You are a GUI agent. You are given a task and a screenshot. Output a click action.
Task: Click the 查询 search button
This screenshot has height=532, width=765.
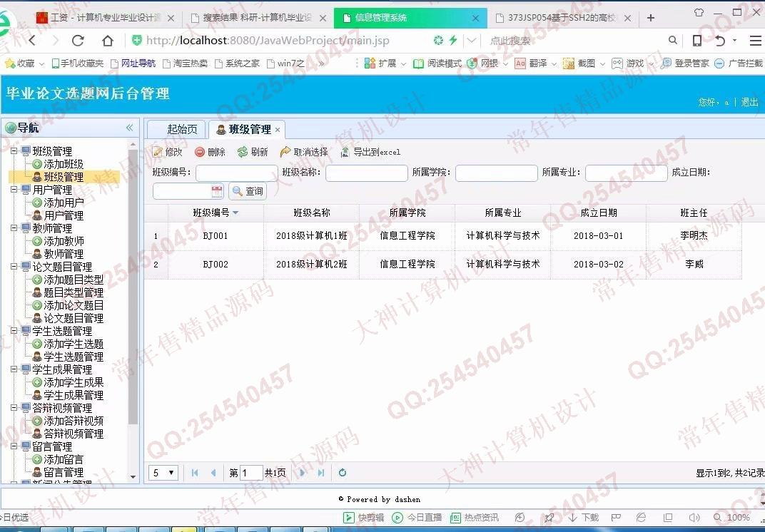247,191
